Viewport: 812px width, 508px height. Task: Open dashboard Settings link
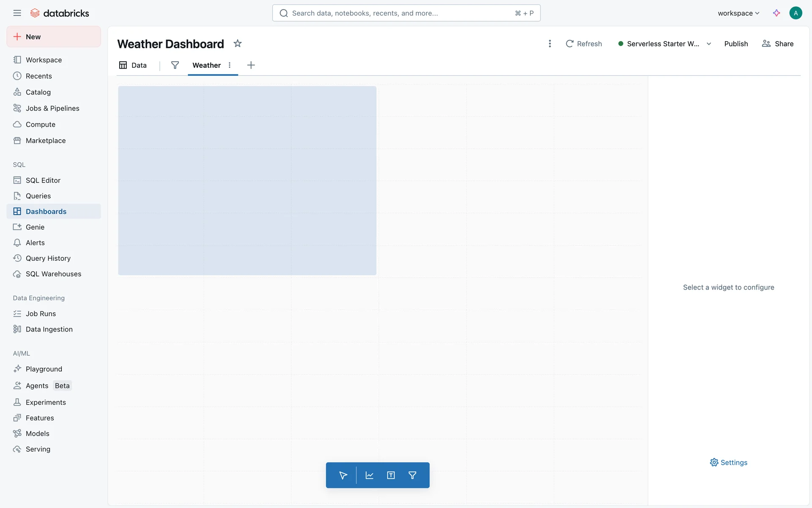pyautogui.click(x=729, y=462)
